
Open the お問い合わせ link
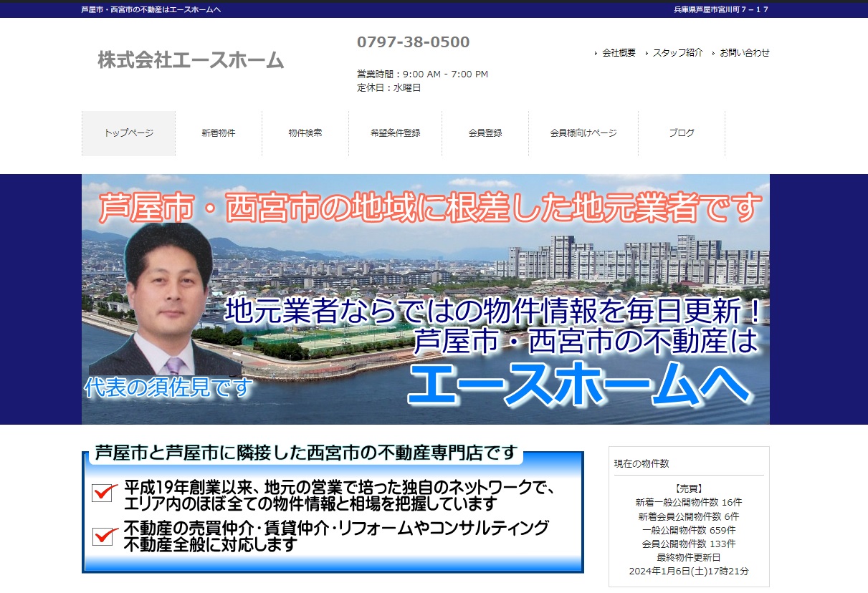745,53
